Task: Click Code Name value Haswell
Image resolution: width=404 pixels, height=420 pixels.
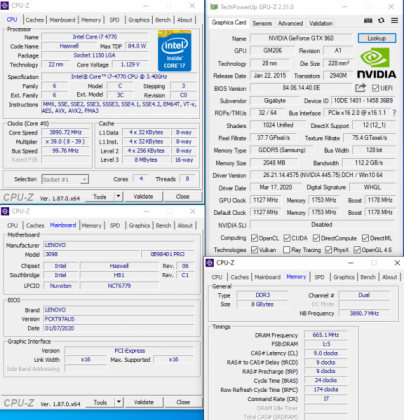Action: [x=69, y=46]
